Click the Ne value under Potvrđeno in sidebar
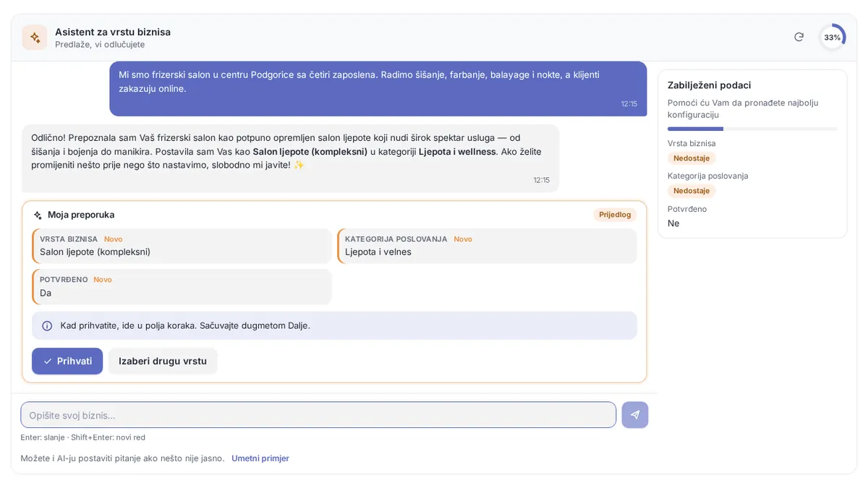This screenshot has width=868, height=488. (673, 223)
